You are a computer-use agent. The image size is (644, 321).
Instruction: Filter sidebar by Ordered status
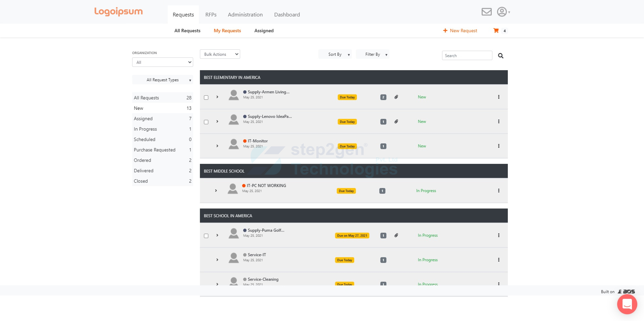click(x=163, y=160)
